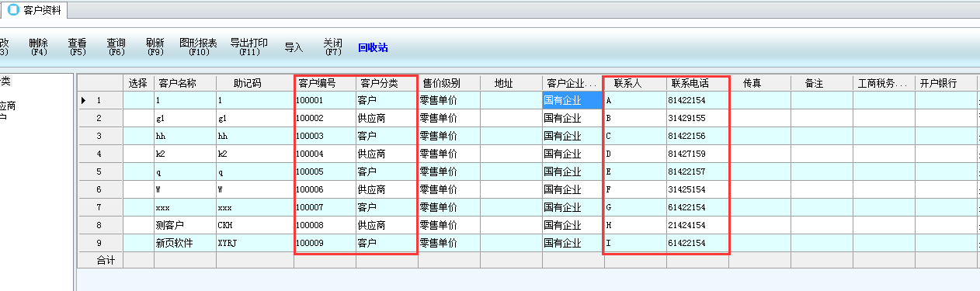Click 导出打印 (F11) in toolbar
This screenshot has width=980, height=291.
point(248,47)
